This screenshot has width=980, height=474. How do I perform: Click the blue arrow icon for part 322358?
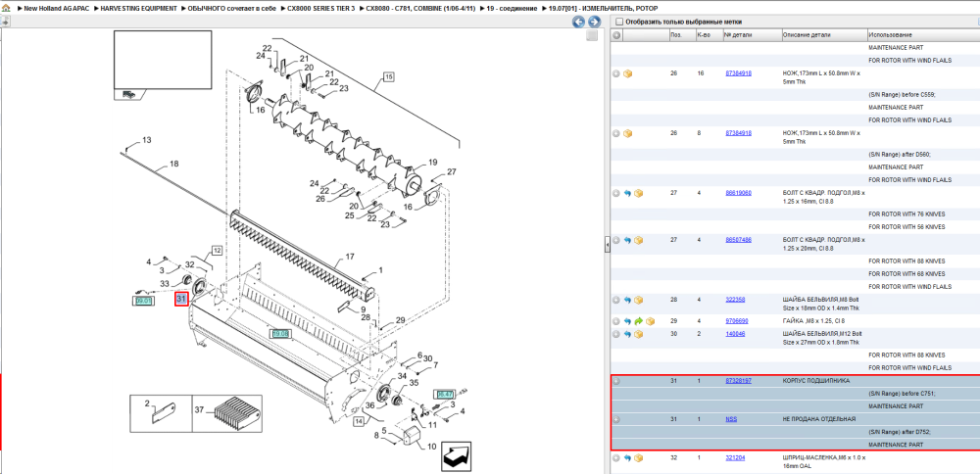click(x=628, y=300)
